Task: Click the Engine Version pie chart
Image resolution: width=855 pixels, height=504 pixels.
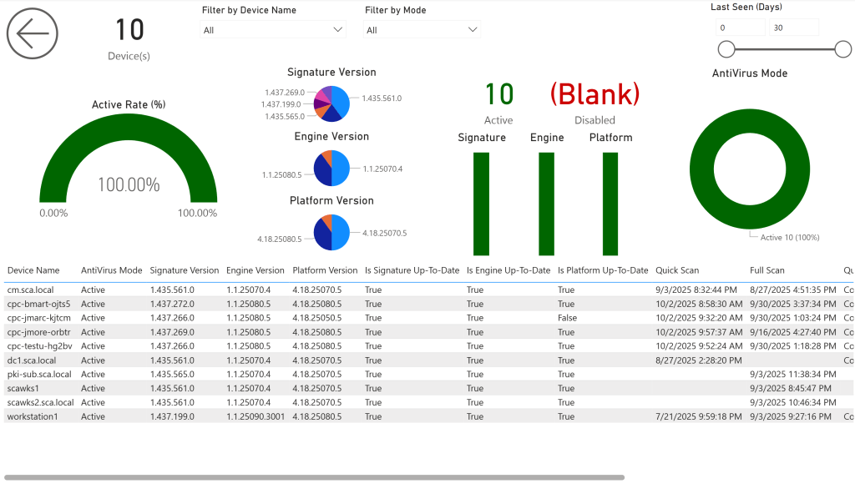Action: click(332, 168)
